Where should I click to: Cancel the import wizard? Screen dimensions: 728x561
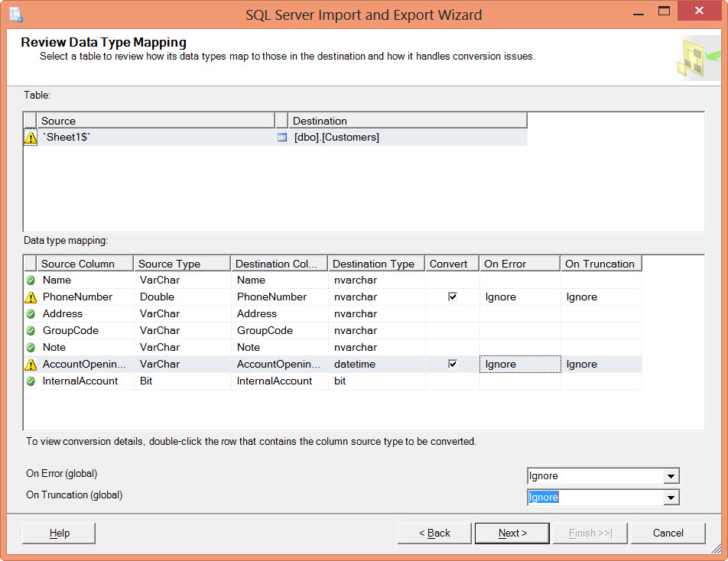(668, 533)
